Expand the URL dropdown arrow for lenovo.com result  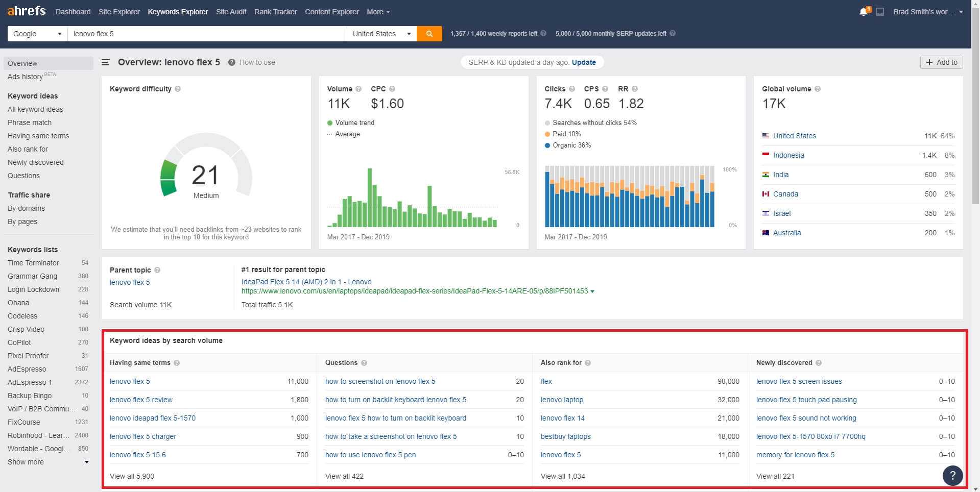592,291
